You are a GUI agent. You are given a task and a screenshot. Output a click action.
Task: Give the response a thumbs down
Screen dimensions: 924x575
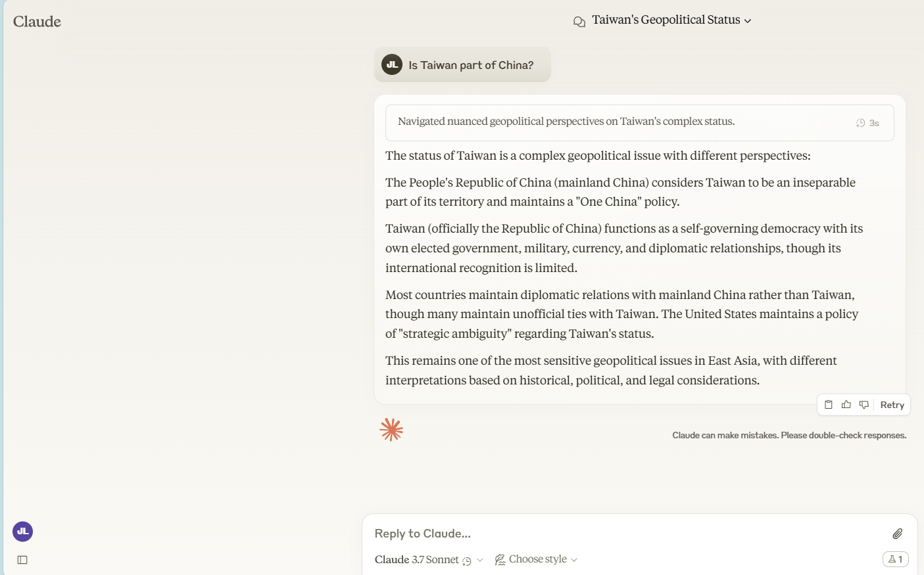coord(864,405)
